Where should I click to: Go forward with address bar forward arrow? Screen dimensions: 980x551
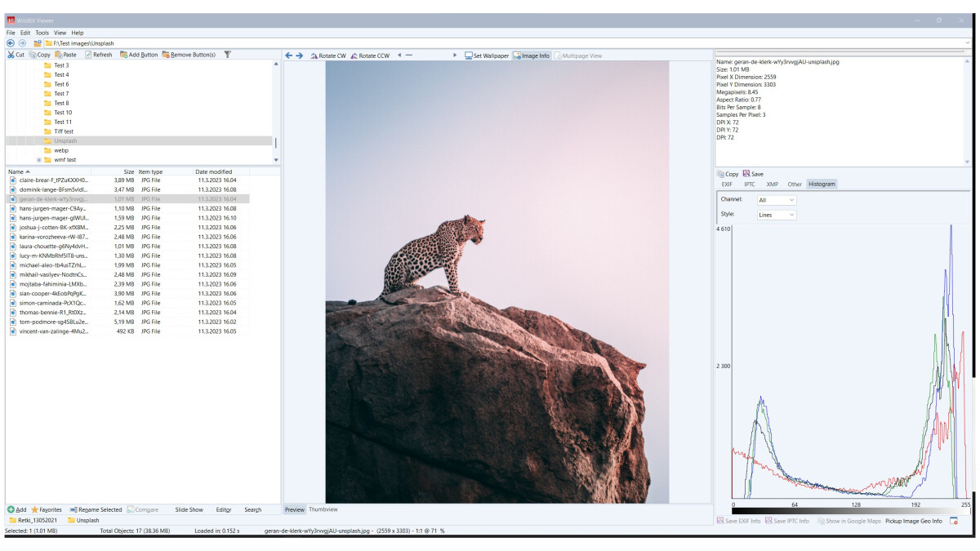pos(22,42)
